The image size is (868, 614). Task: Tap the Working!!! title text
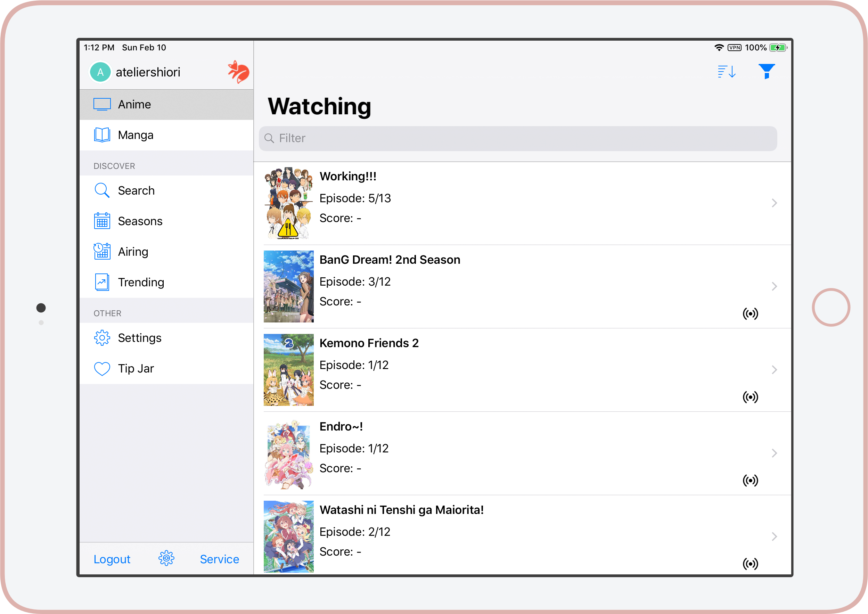tap(348, 176)
